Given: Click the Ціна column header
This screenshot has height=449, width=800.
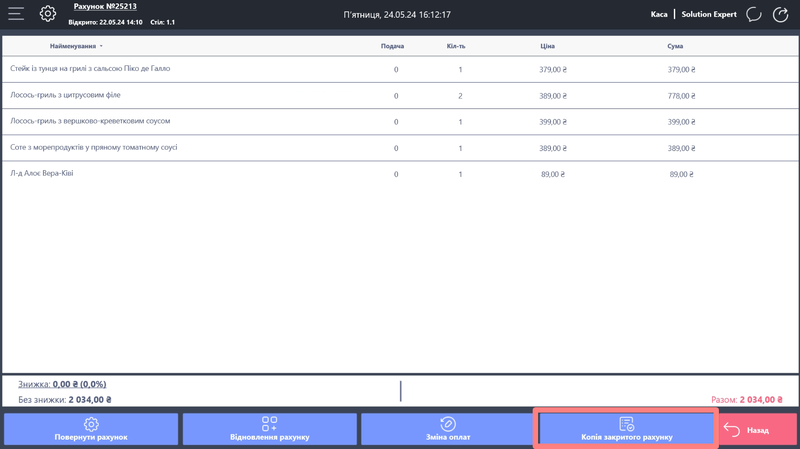Looking at the screenshot, I should (x=547, y=46).
